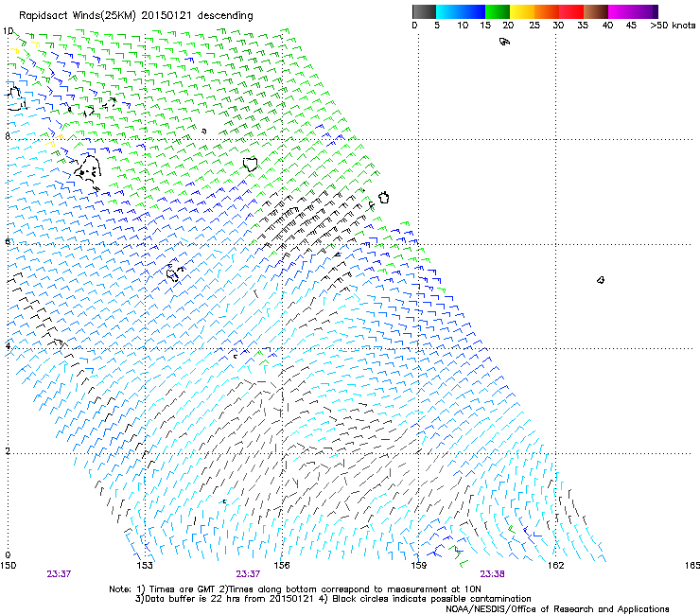This screenshot has width=700, height=615.
Task: Click the large island outline near 152E 7N
Action: pos(87,169)
